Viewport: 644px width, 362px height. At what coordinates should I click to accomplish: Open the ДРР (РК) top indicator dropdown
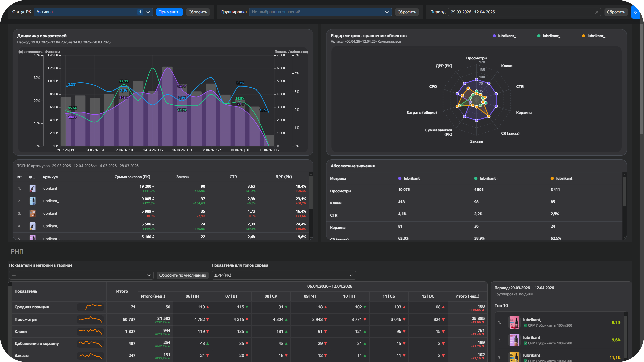pyautogui.click(x=284, y=275)
